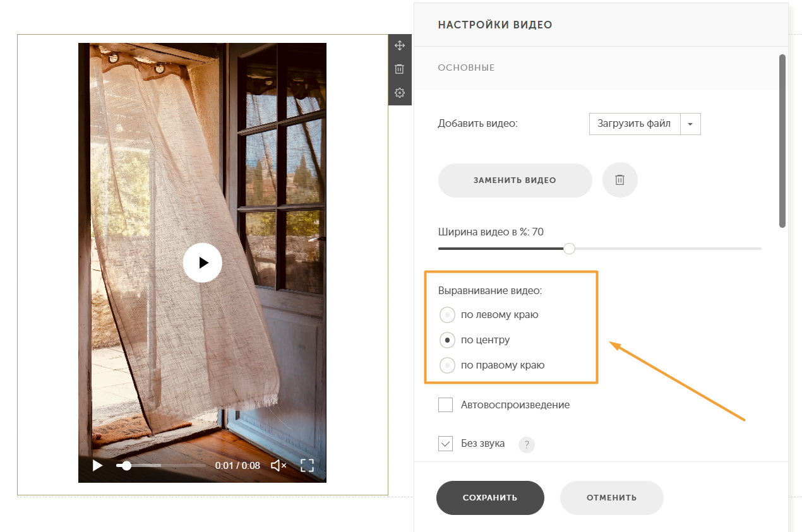
Task: Click the Отменить button
Action: point(612,498)
